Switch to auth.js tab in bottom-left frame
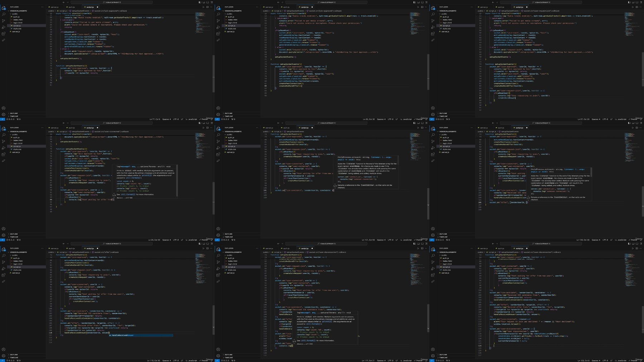This screenshot has height=362, width=644. pyautogui.click(x=72, y=248)
